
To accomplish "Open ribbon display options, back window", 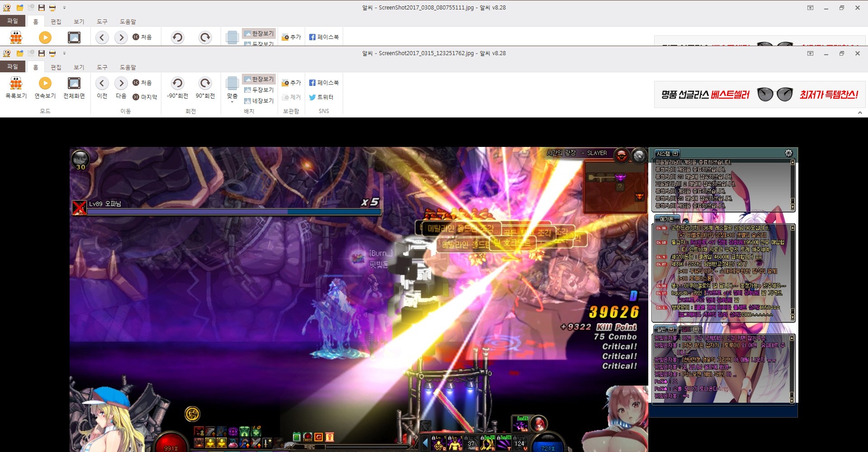I will pos(810,8).
